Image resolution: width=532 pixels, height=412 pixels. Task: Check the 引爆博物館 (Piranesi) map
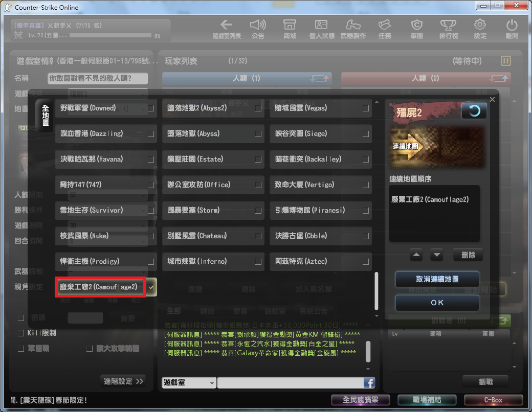point(365,211)
